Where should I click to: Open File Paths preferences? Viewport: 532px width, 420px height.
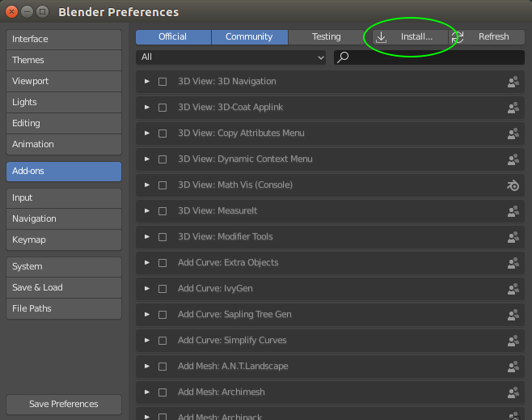(x=64, y=309)
